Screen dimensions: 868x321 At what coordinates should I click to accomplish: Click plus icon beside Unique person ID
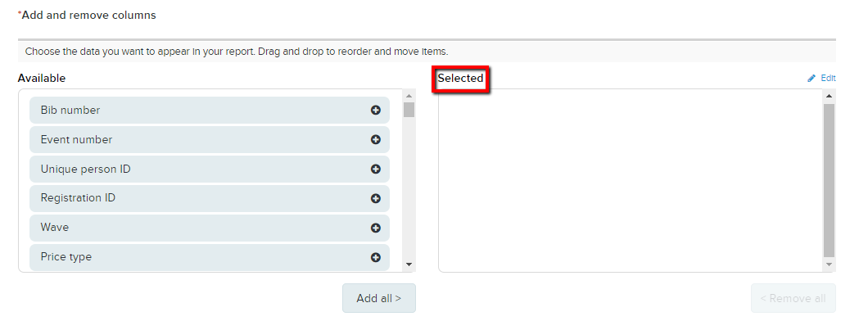[x=375, y=169]
